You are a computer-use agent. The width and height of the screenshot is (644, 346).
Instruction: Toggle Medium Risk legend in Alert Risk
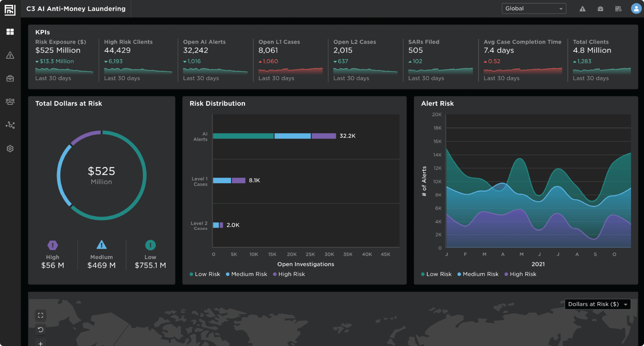pyautogui.click(x=478, y=274)
